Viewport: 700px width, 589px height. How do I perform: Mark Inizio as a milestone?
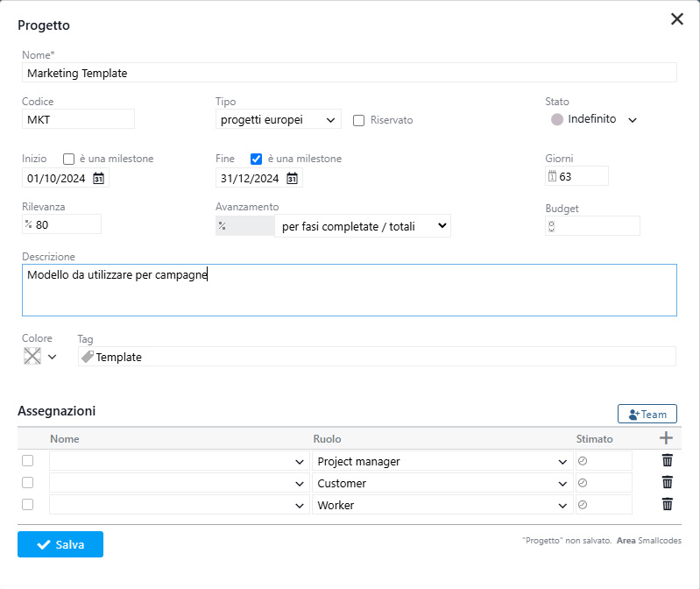[x=69, y=160]
